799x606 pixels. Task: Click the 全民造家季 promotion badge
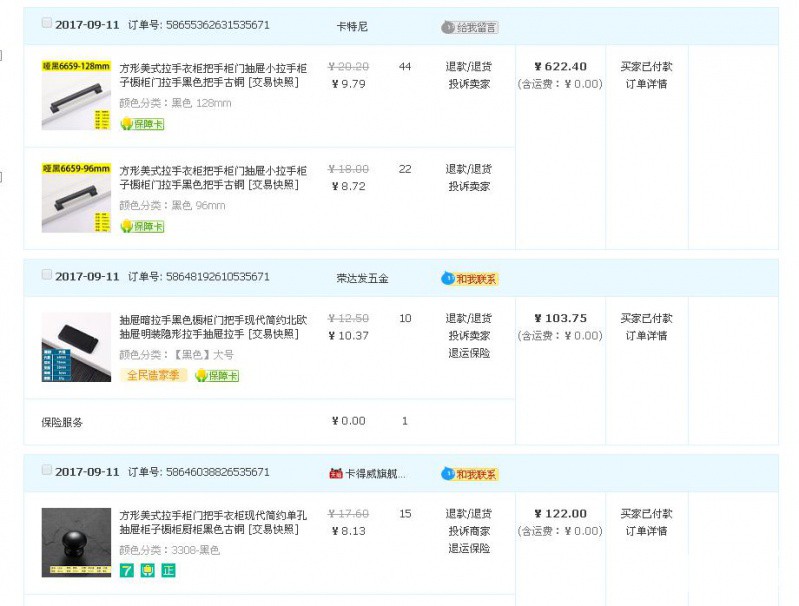coord(153,376)
